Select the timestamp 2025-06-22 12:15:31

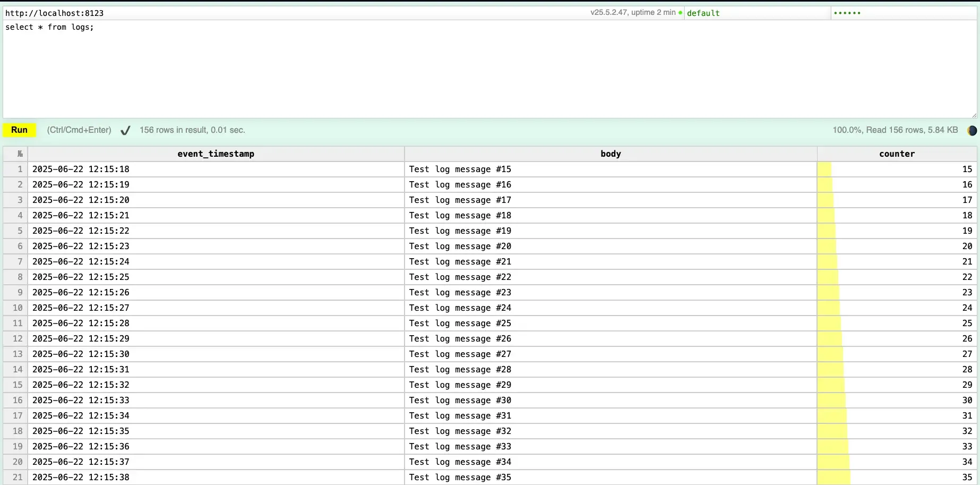(216, 369)
